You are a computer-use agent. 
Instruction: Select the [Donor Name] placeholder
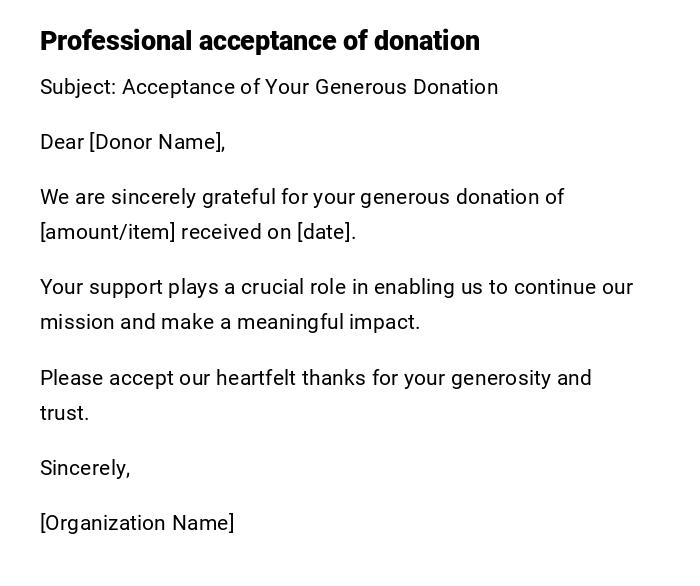tap(155, 142)
